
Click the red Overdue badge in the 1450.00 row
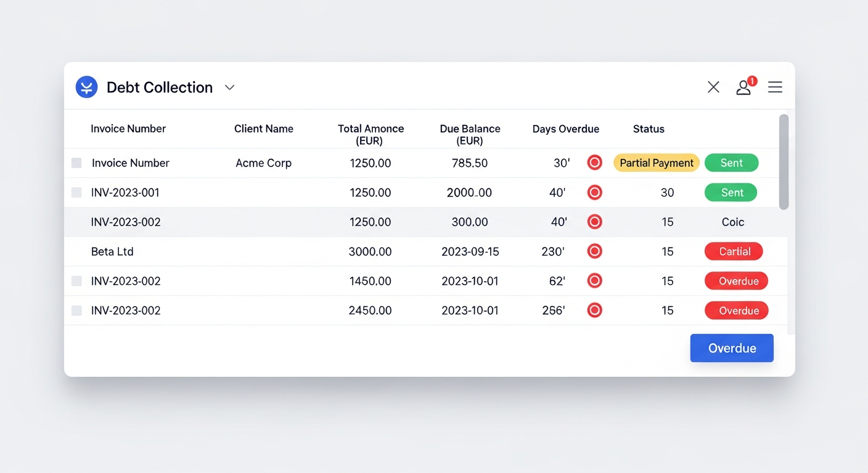click(x=736, y=281)
